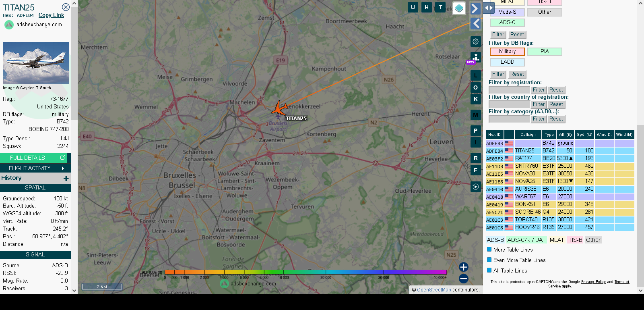
Task: Open the map layers selector icon
Action: point(459,8)
